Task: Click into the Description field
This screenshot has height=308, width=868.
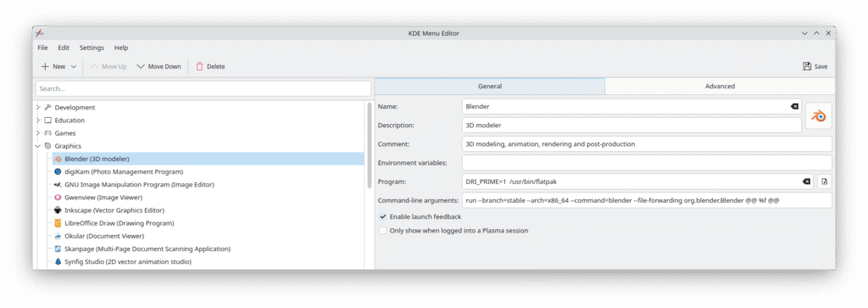Action: tap(632, 126)
